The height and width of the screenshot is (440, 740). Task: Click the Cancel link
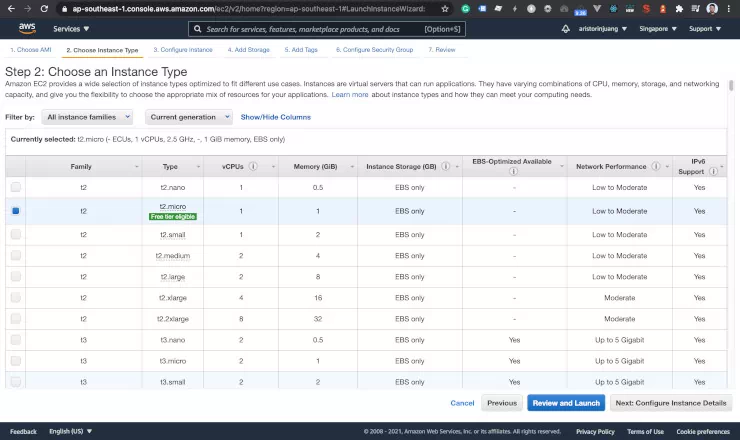[462, 403]
